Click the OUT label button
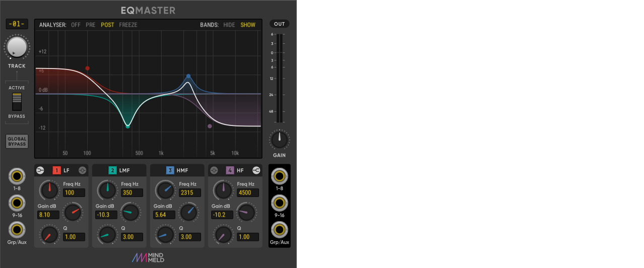644x268 pixels. pos(279,24)
